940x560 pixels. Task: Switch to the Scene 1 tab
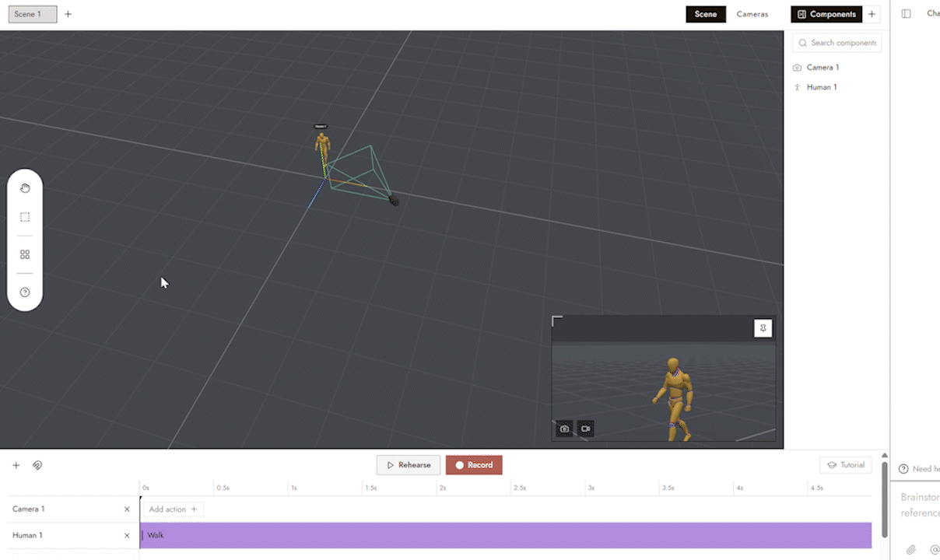(x=33, y=14)
